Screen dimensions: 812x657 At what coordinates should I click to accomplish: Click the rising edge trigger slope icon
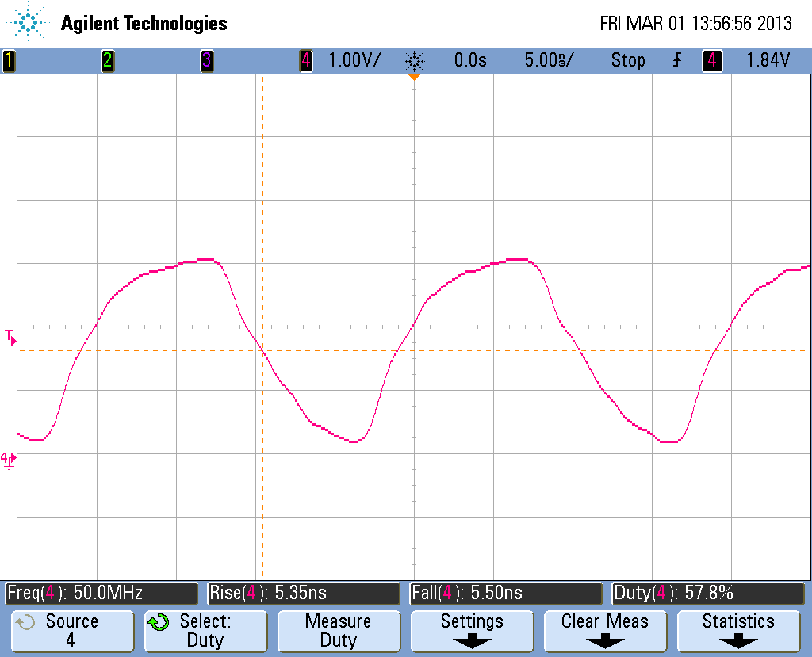(677, 60)
